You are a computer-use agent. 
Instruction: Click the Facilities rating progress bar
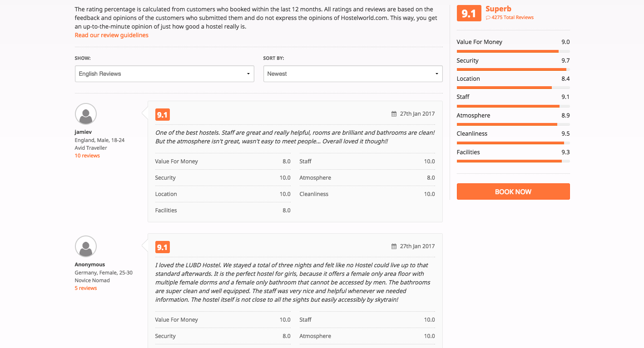513,161
